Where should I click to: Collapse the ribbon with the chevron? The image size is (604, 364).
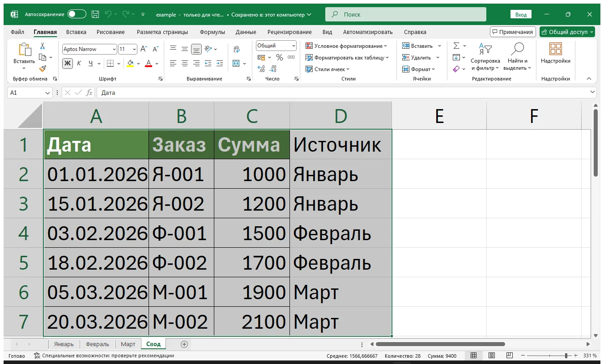pos(589,78)
